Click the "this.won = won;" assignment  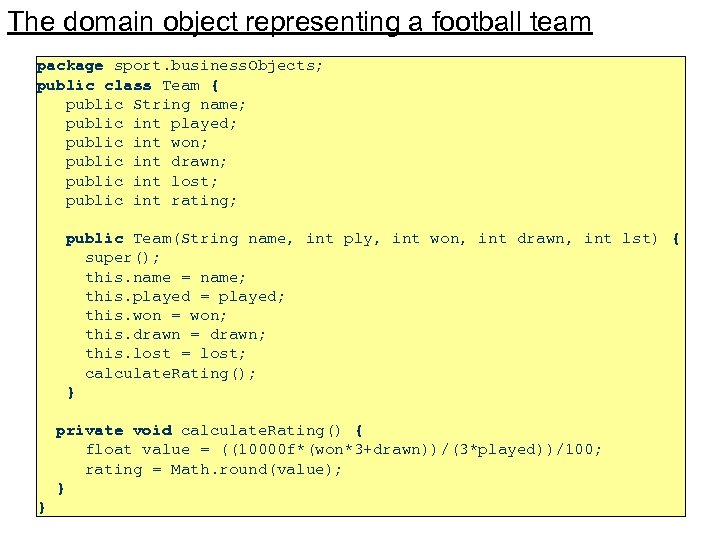click(x=156, y=315)
